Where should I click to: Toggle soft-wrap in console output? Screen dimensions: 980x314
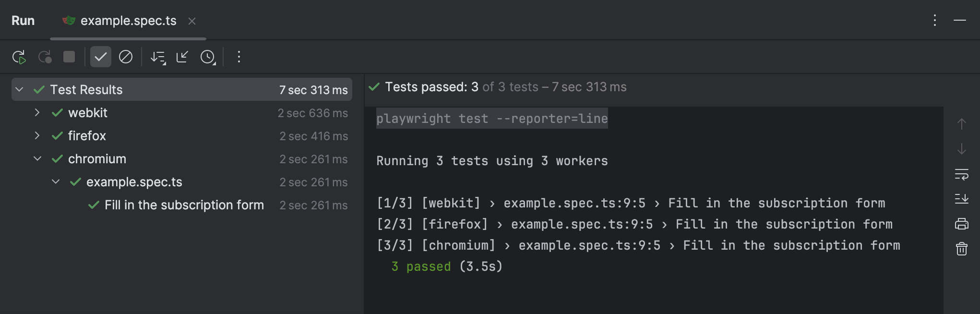[961, 174]
